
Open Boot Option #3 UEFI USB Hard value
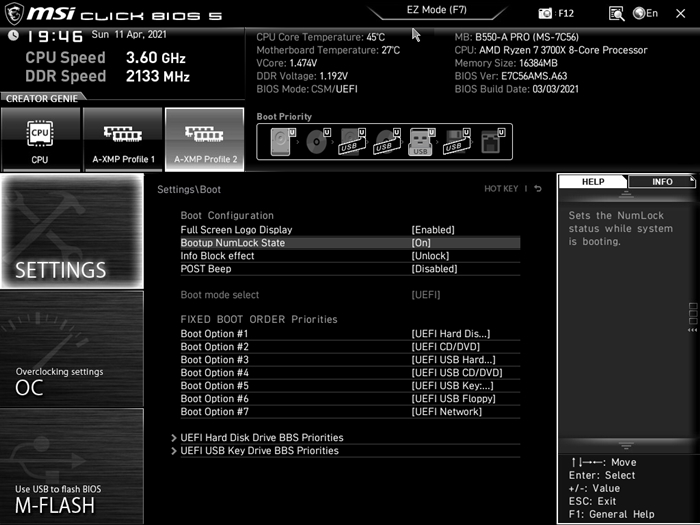click(453, 360)
